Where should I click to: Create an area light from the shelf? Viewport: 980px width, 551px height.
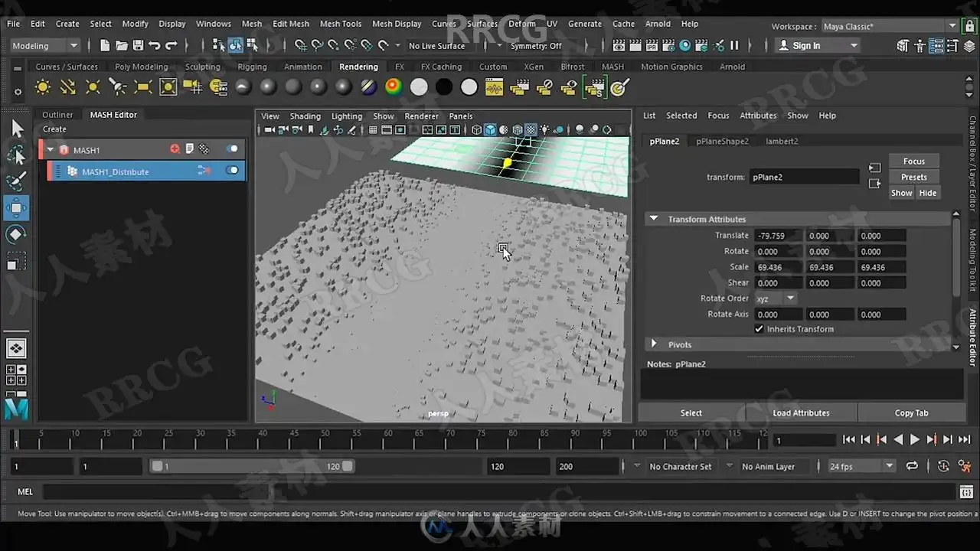click(x=143, y=87)
